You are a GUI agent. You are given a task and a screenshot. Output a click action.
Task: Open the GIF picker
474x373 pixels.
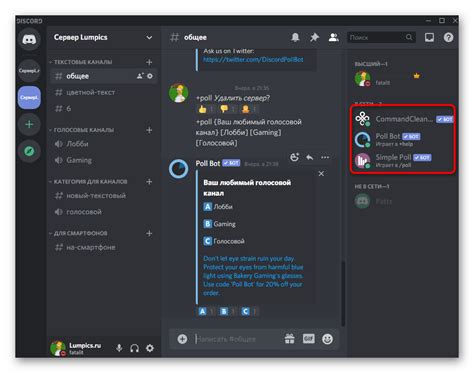pyautogui.click(x=309, y=339)
